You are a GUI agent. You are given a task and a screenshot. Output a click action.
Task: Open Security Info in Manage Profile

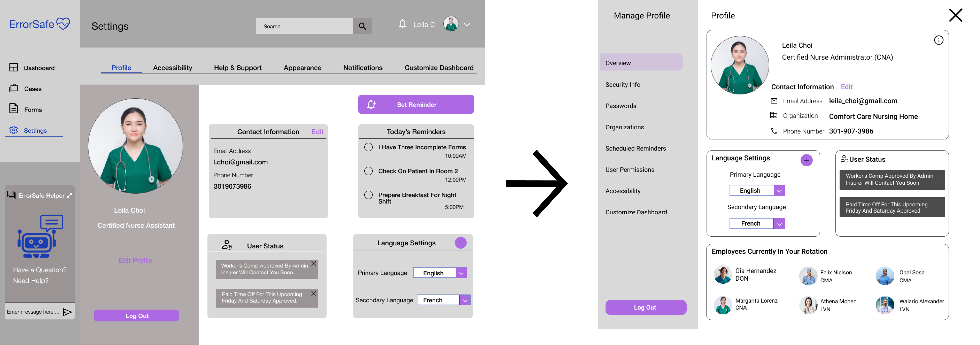[x=623, y=84]
